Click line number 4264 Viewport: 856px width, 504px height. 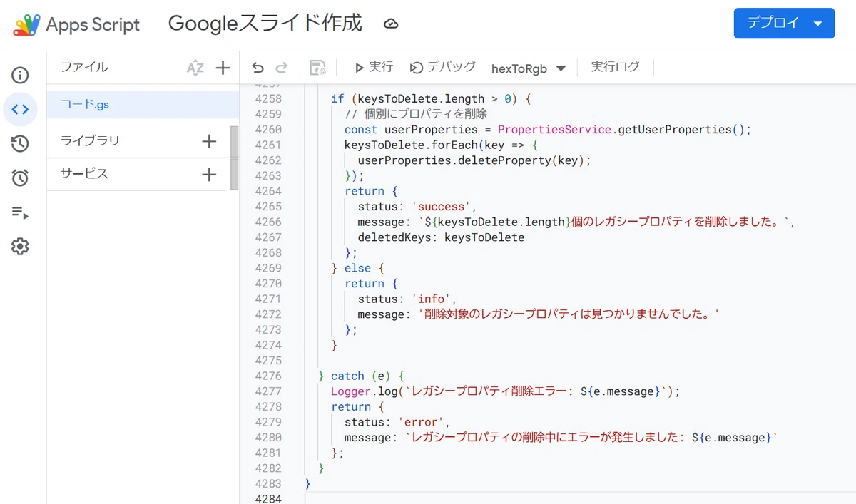pyautogui.click(x=268, y=191)
